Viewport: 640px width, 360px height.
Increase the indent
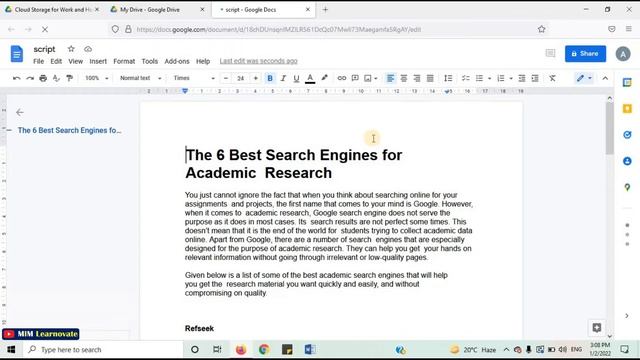coord(535,78)
